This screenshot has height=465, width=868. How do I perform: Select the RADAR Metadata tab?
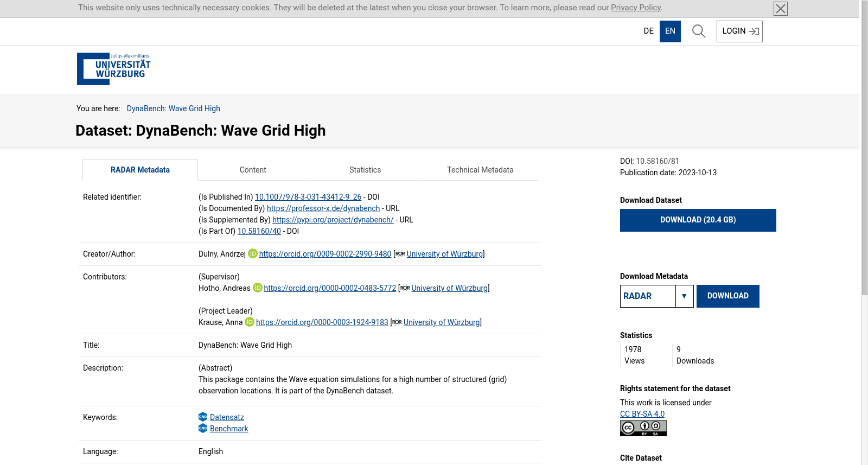tap(140, 170)
